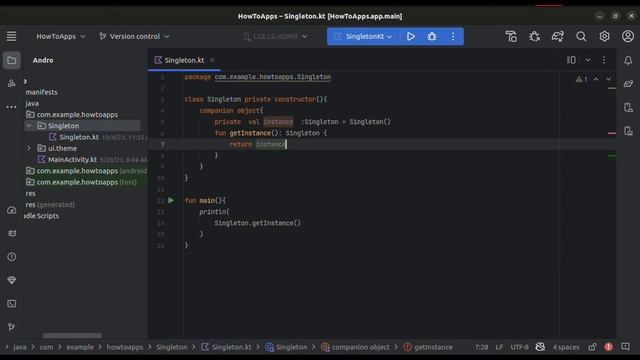Select the java folder
Viewport: 640px width, 360px height.
[32, 104]
